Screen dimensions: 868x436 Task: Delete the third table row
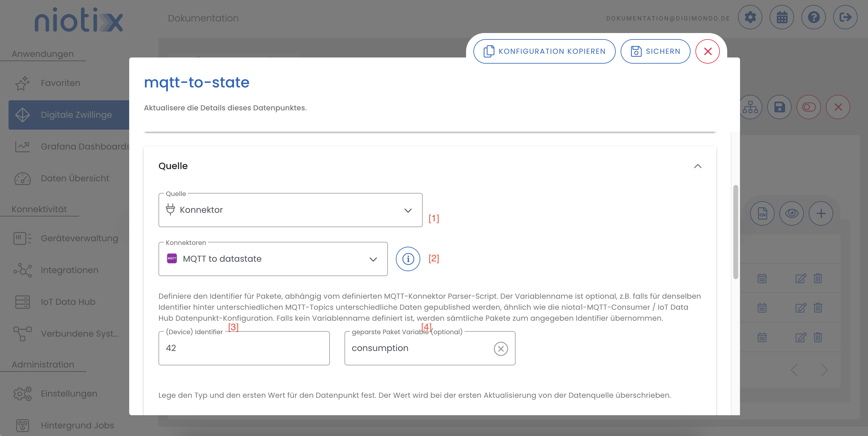[x=818, y=338]
